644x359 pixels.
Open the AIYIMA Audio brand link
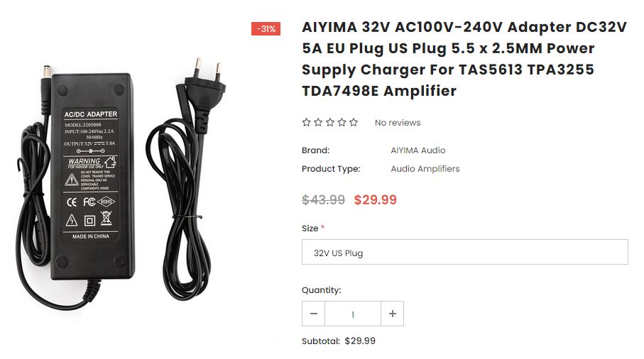pos(418,150)
